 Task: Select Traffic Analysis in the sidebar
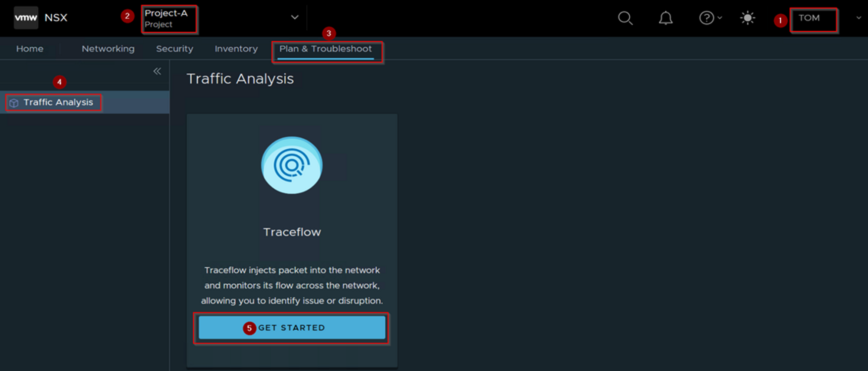pyautogui.click(x=58, y=102)
